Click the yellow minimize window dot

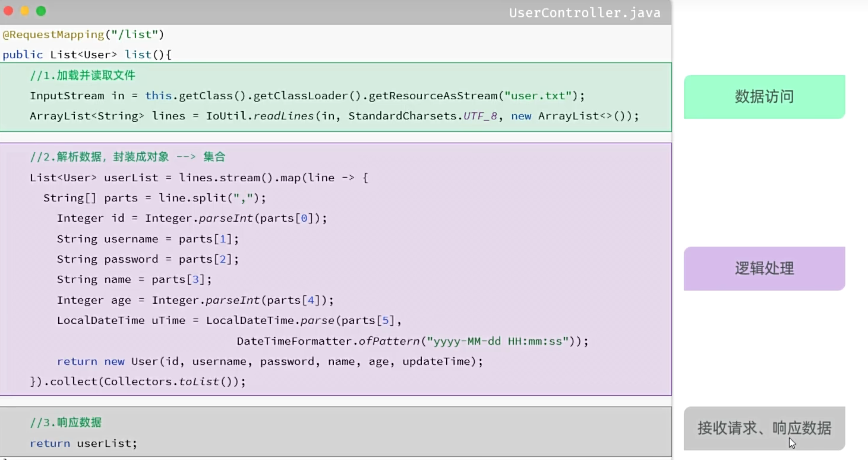pyautogui.click(x=25, y=11)
